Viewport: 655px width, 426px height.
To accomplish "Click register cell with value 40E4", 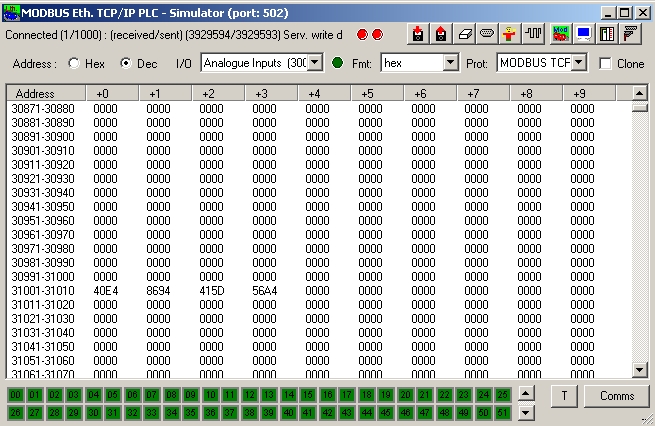I will coord(106,290).
